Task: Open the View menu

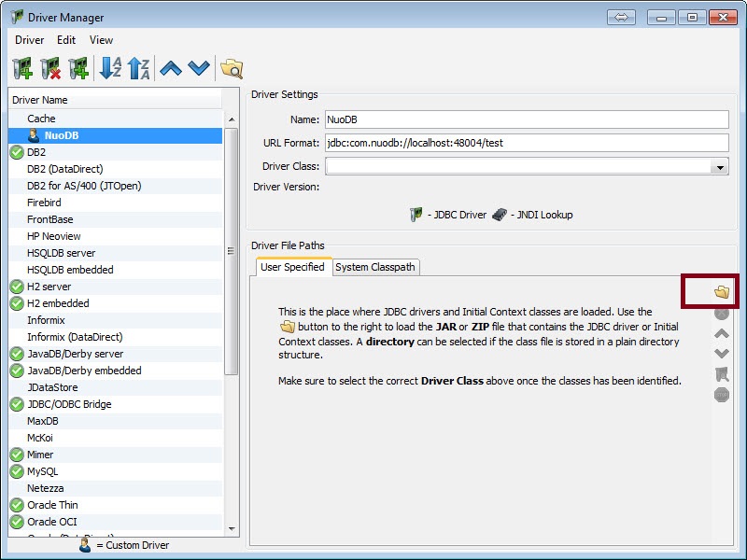Action: pos(101,40)
